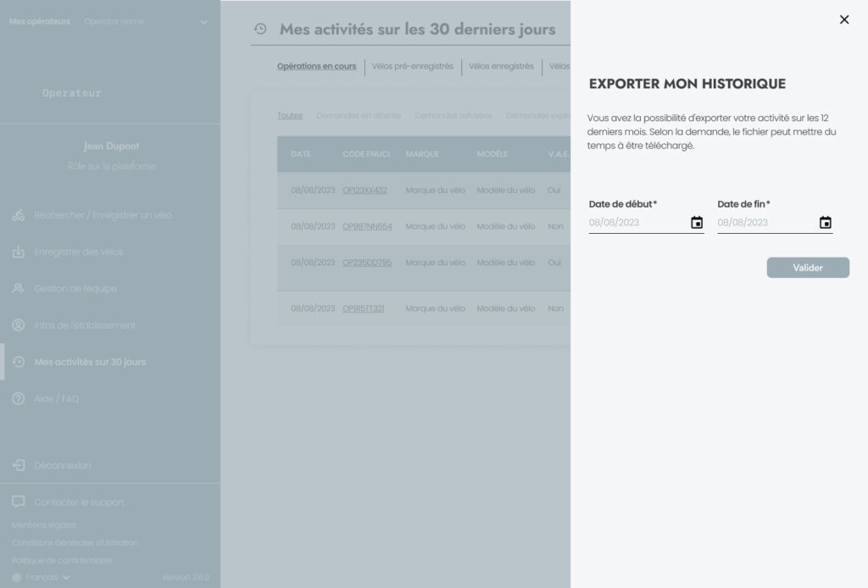Screen dimensions: 868x588
Task: Open Mentions légales link
Action: tap(44, 525)
